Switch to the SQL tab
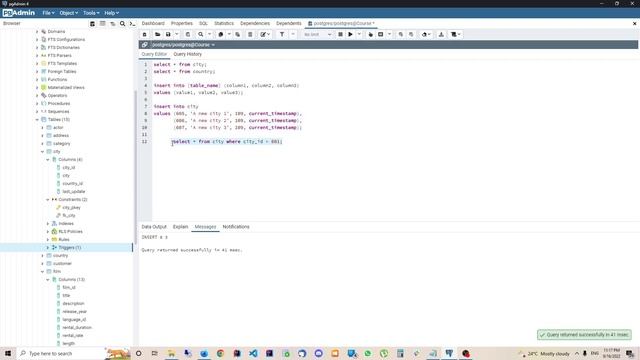The image size is (640, 360). pyautogui.click(x=203, y=24)
